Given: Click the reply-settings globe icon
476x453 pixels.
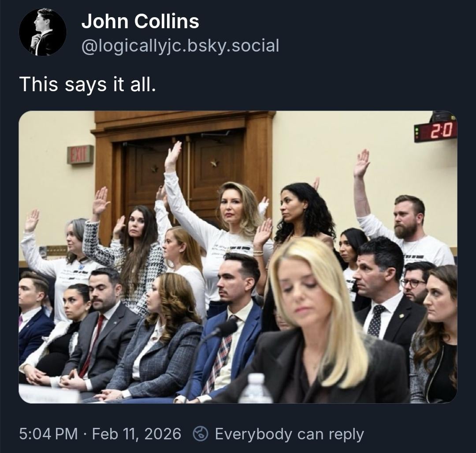Looking at the screenshot, I should click(201, 434).
